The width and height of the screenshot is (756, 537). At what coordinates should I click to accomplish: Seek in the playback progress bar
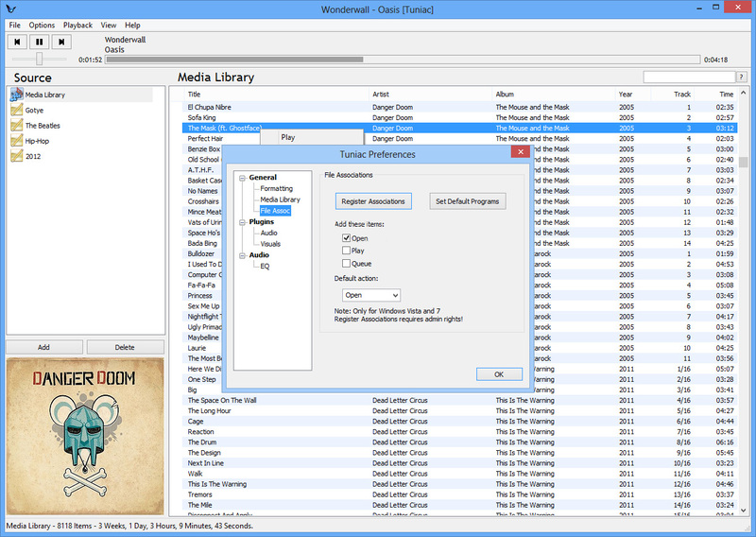[x=403, y=60]
